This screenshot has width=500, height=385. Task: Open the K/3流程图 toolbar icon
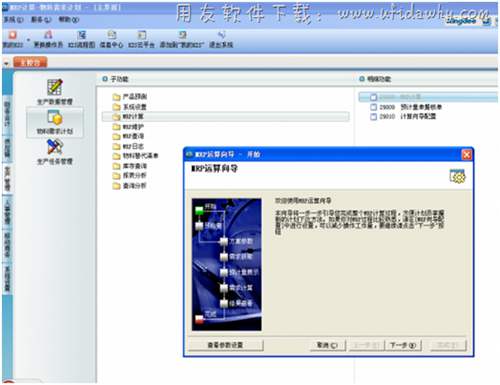pos(82,39)
